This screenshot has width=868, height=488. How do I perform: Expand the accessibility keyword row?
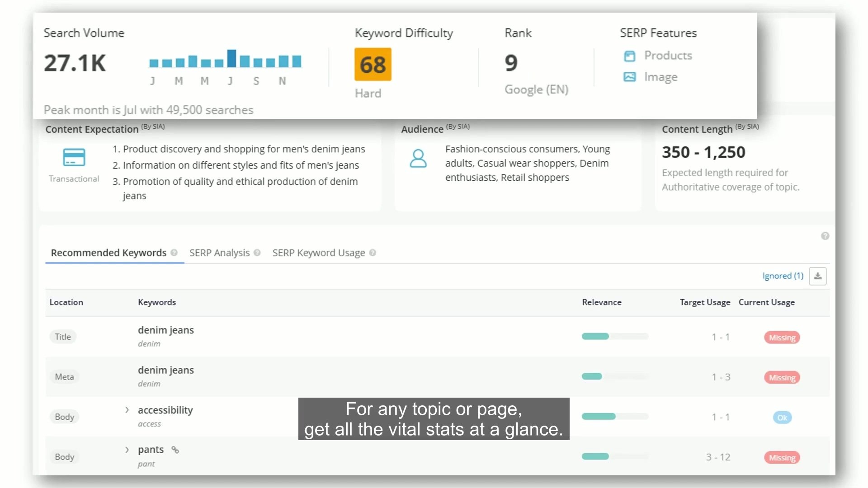coord(127,410)
